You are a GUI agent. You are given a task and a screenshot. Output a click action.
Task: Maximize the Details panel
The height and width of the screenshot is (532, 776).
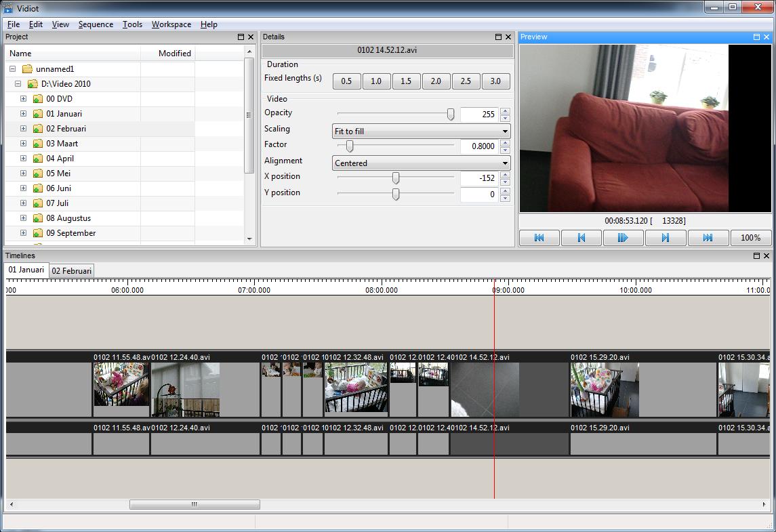(x=498, y=37)
